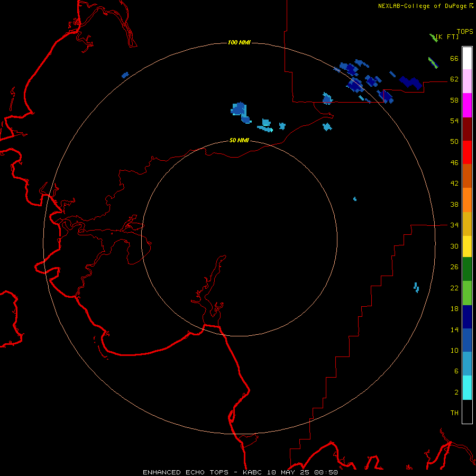Click the 18 legend value

click(454, 308)
